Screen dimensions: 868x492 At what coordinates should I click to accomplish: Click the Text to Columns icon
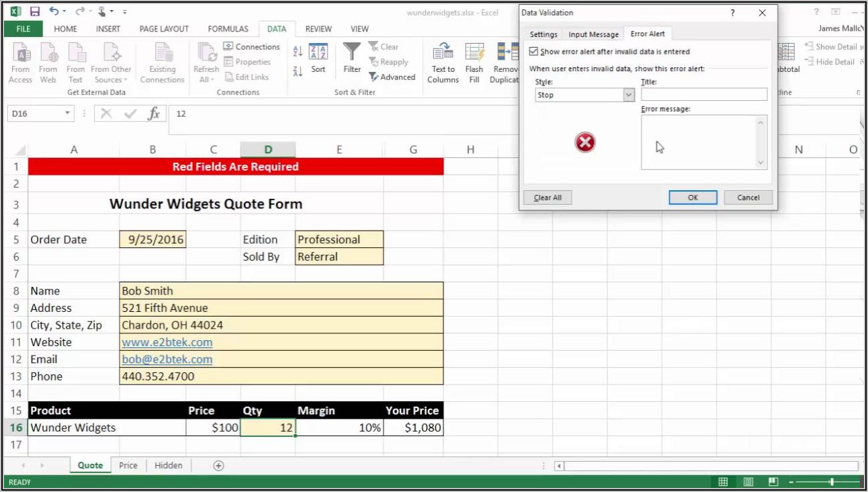coord(443,52)
